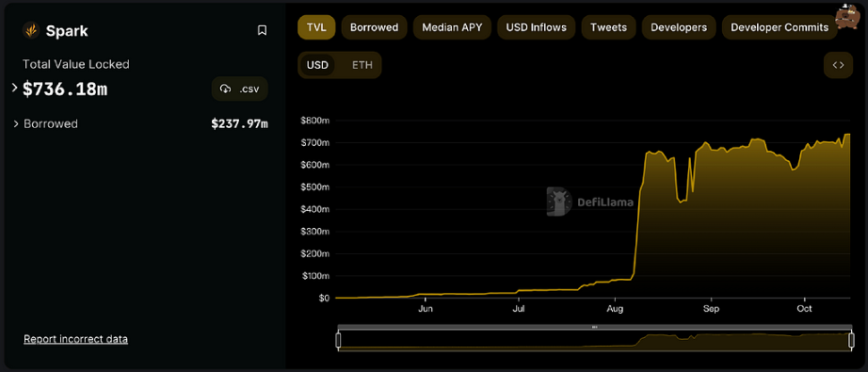This screenshot has height=372, width=868.
Task: Click the left range slider handle
Action: point(338,340)
